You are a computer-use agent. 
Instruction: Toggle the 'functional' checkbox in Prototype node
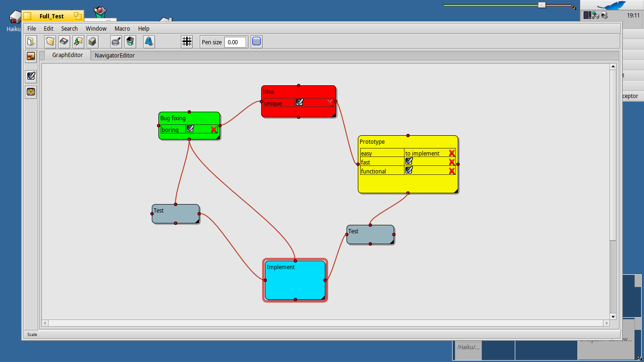click(409, 170)
